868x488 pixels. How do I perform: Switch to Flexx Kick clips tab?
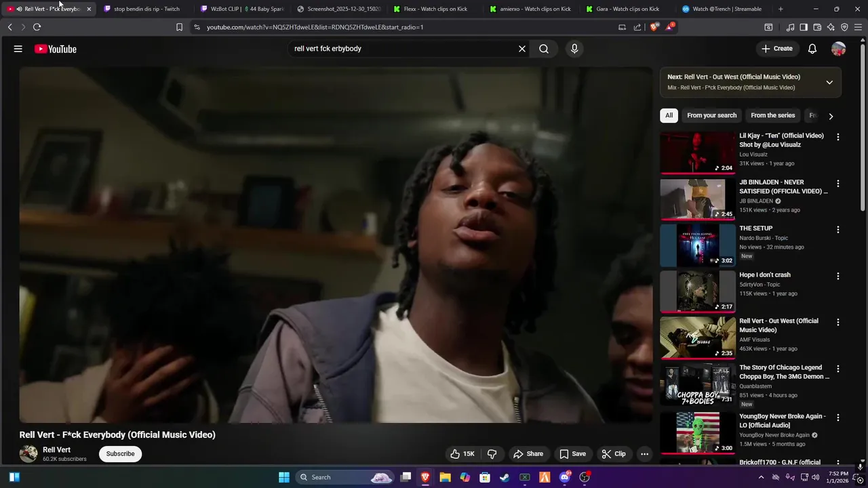click(435, 9)
